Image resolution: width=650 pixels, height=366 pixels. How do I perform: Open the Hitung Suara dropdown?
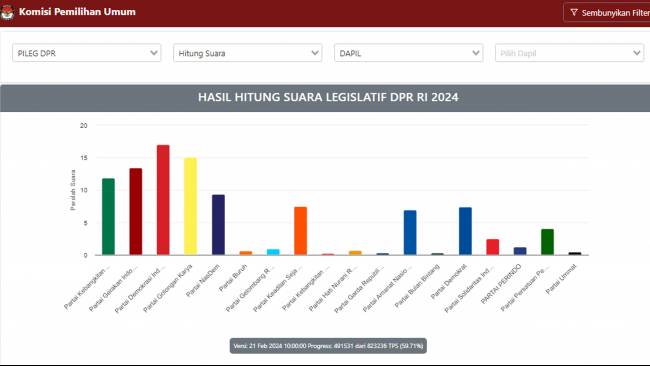tap(247, 53)
